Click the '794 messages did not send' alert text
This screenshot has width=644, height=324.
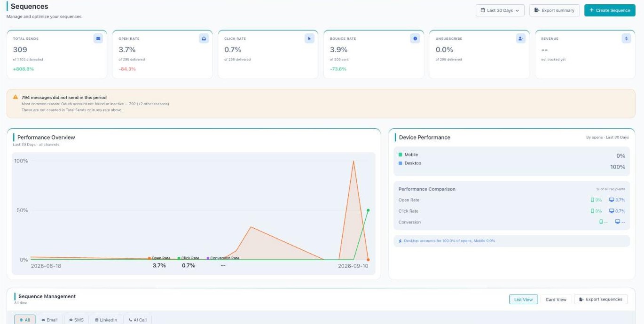pyautogui.click(x=64, y=98)
